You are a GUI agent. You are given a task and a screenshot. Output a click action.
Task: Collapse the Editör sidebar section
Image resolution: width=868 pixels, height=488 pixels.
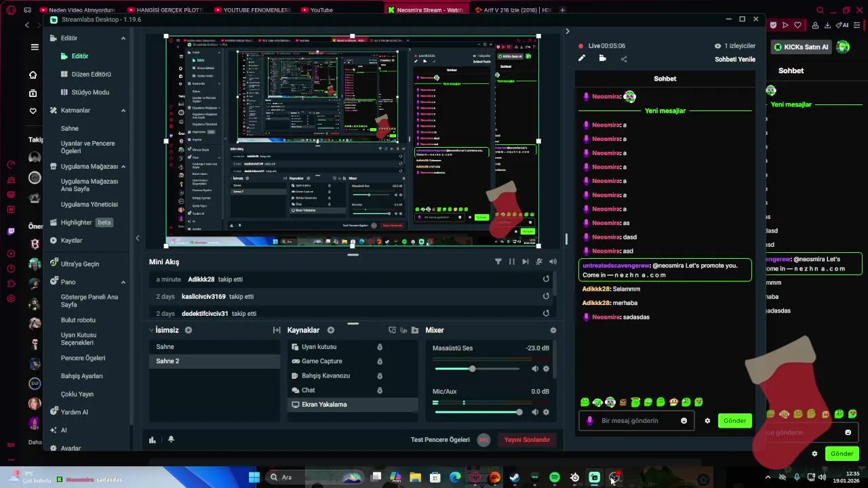[123, 38]
